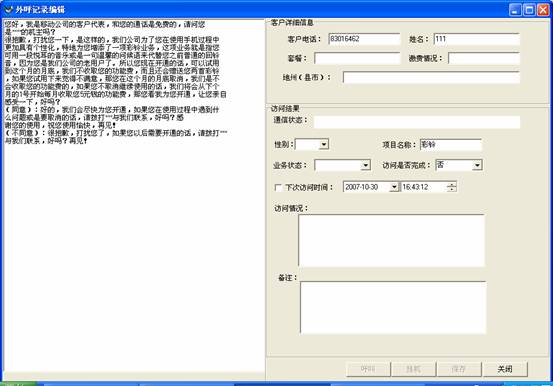Click the script line starting with (不同意)

[x=116, y=133]
